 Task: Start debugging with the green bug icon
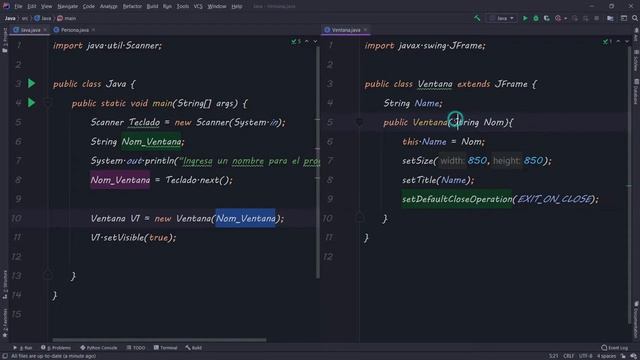pos(536,18)
